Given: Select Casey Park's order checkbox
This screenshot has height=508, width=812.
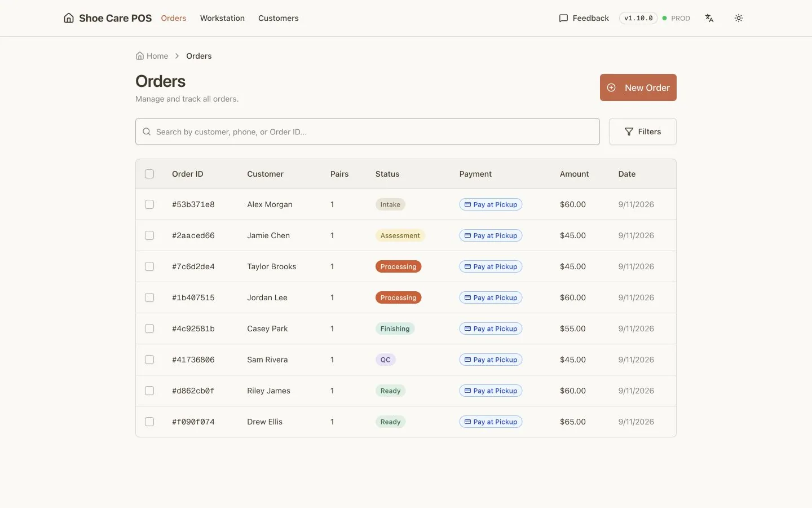Looking at the screenshot, I should (149, 329).
